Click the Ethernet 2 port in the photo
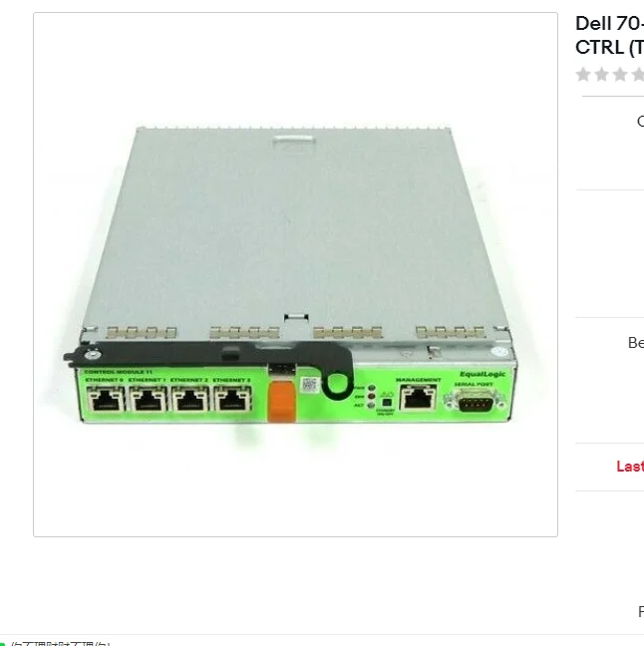Screen dimensions: 644x646 tap(190, 399)
